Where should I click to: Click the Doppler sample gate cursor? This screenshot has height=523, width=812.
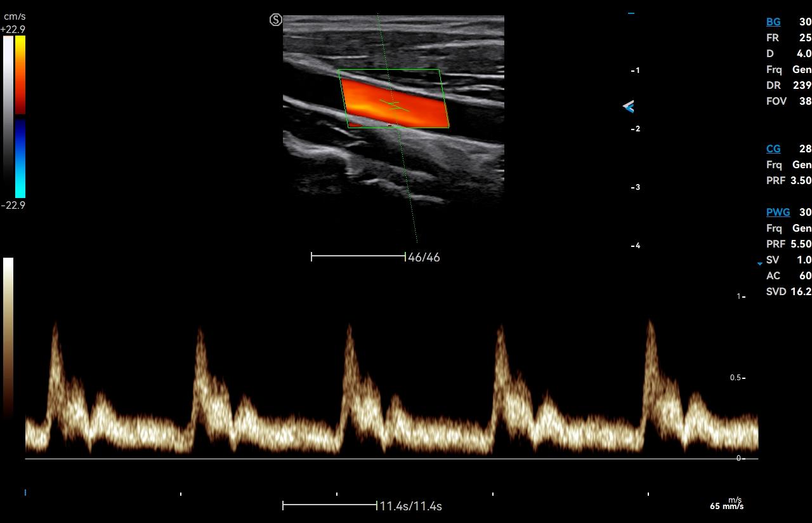[x=395, y=105]
